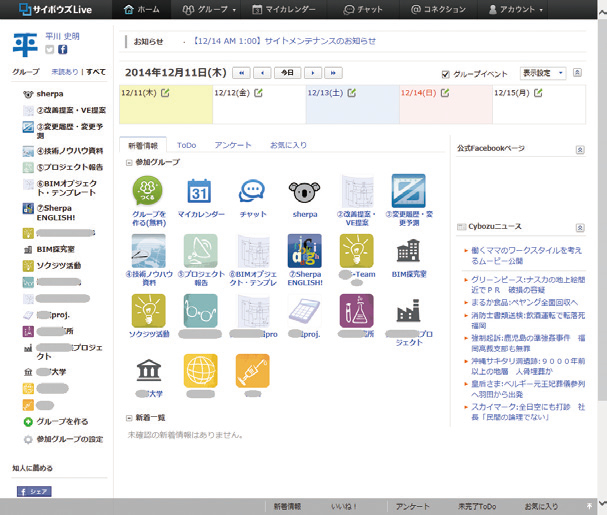Open the yellow globe group icon
The width and height of the screenshot is (607, 515).
pyautogui.click(x=201, y=371)
